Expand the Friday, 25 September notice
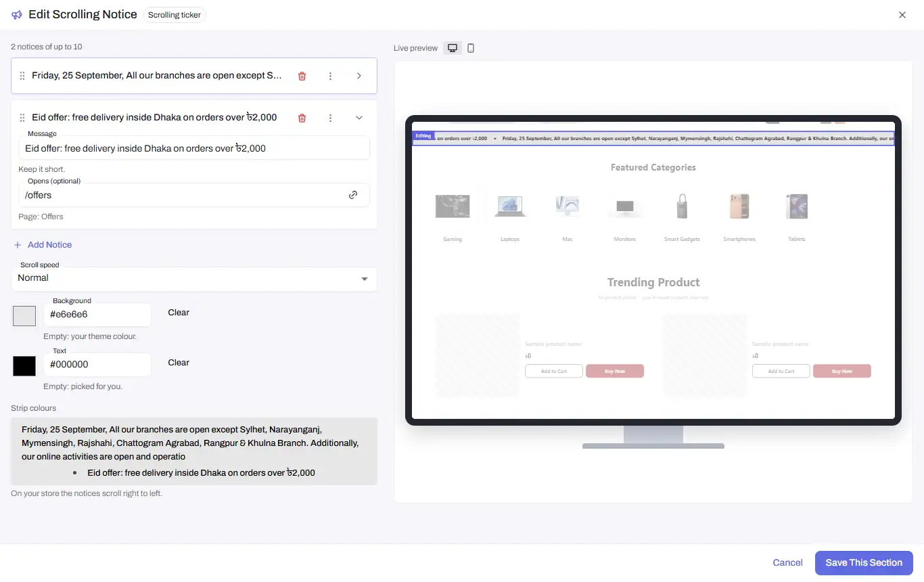Screen dimensions: 924x582 tap(359, 76)
